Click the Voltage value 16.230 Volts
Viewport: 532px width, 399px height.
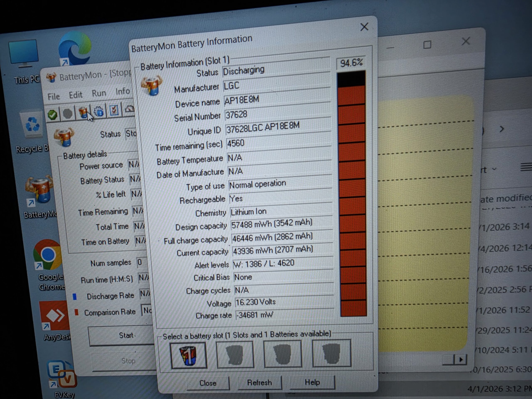click(284, 302)
